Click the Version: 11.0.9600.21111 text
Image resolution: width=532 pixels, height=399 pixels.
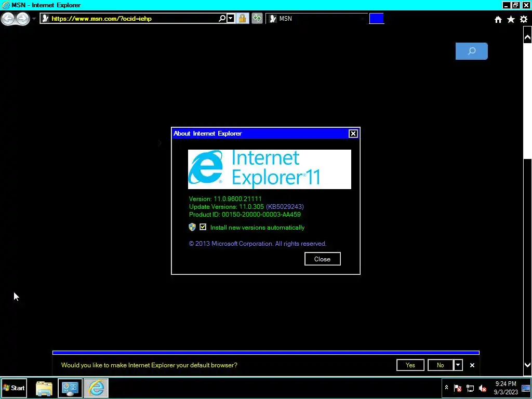tap(225, 199)
